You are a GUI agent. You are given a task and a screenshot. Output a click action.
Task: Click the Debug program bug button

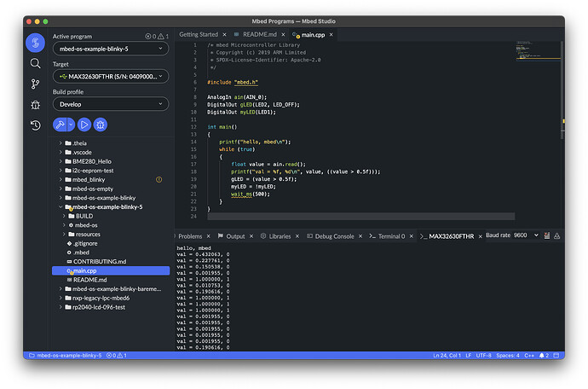point(101,125)
